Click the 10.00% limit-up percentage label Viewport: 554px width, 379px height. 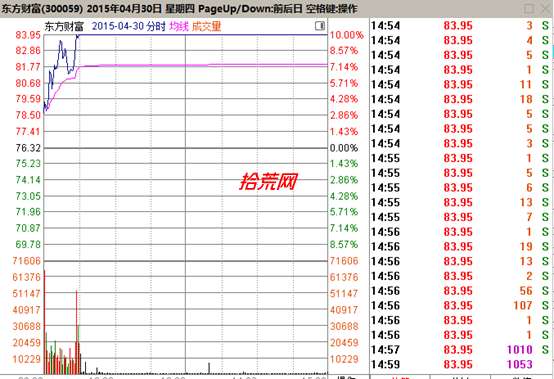347,35
